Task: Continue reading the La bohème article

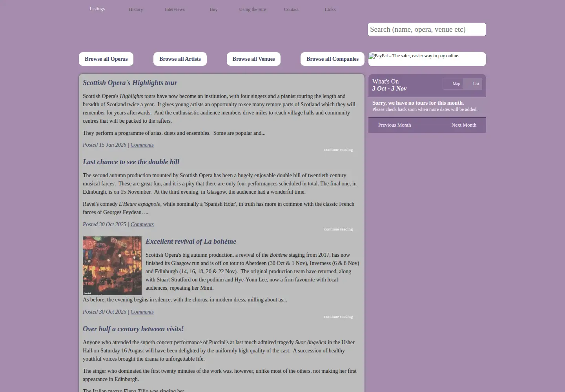Action: (x=338, y=317)
